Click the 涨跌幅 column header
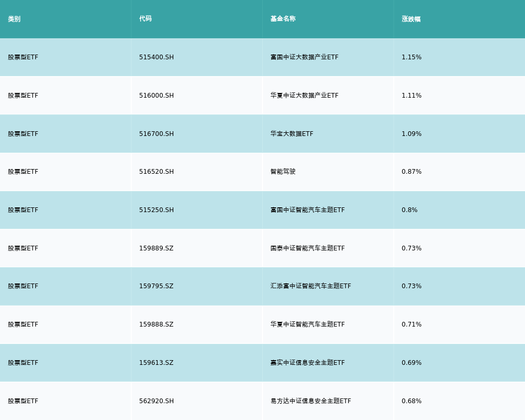The height and width of the screenshot is (420, 525). coord(411,19)
